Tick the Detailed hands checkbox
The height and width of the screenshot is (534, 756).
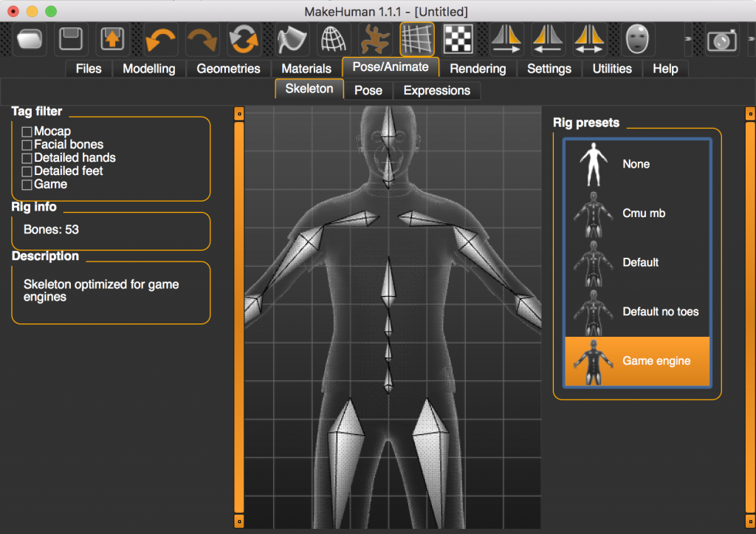[x=27, y=158]
